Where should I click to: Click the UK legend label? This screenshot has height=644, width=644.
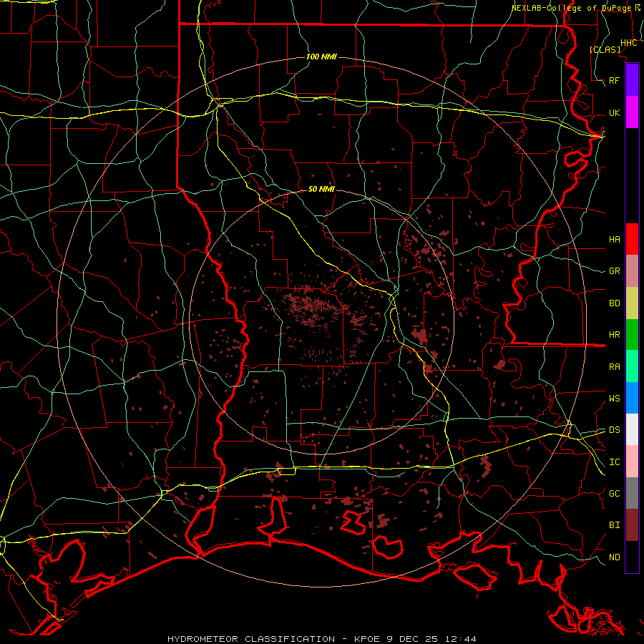(615, 112)
